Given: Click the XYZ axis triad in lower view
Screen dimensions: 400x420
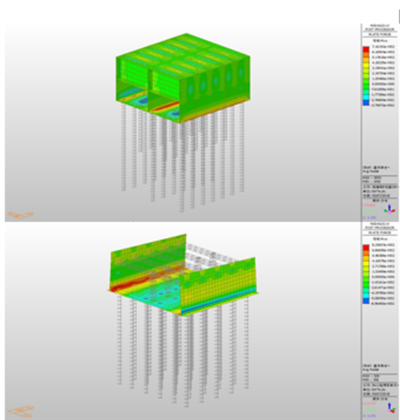Looking at the screenshot, I should [x=390, y=408].
